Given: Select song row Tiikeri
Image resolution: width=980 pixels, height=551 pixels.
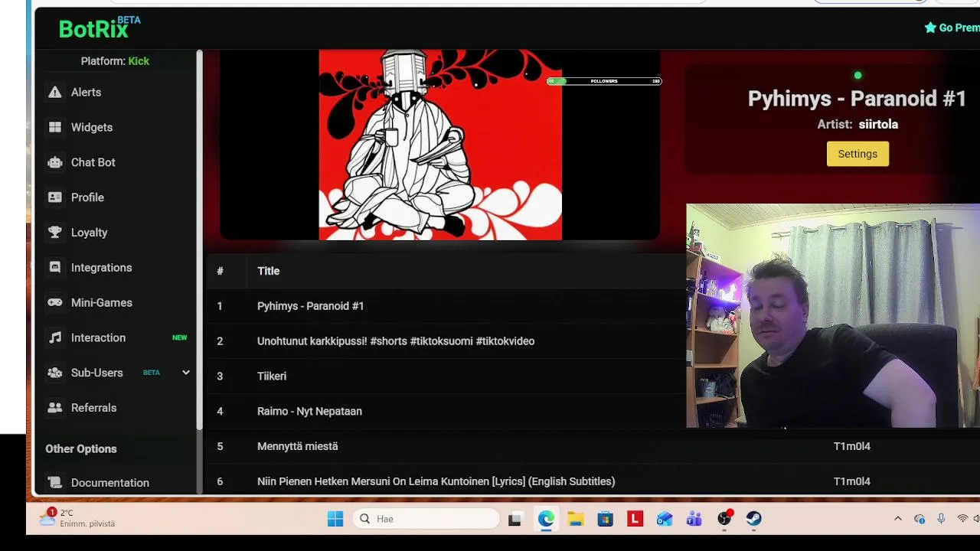Looking at the screenshot, I should point(446,377).
